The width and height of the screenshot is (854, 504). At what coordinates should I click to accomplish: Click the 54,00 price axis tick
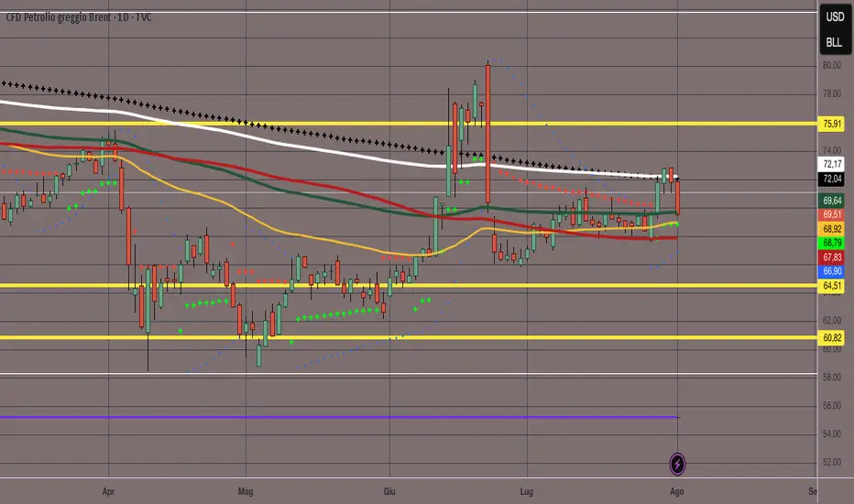coord(832,433)
